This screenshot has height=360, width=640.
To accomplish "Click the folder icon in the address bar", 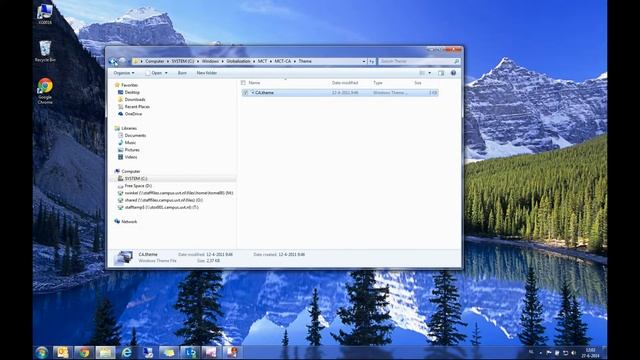I will pos(136,61).
